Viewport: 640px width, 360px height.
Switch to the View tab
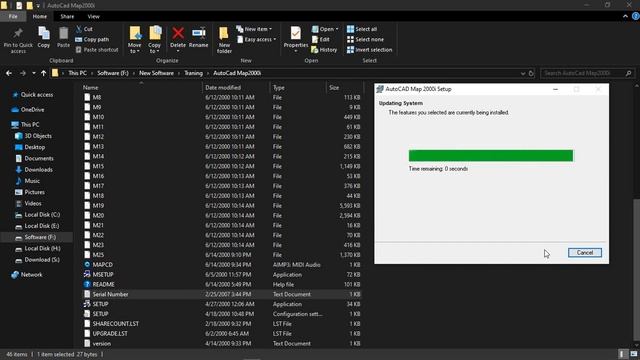[x=93, y=16]
